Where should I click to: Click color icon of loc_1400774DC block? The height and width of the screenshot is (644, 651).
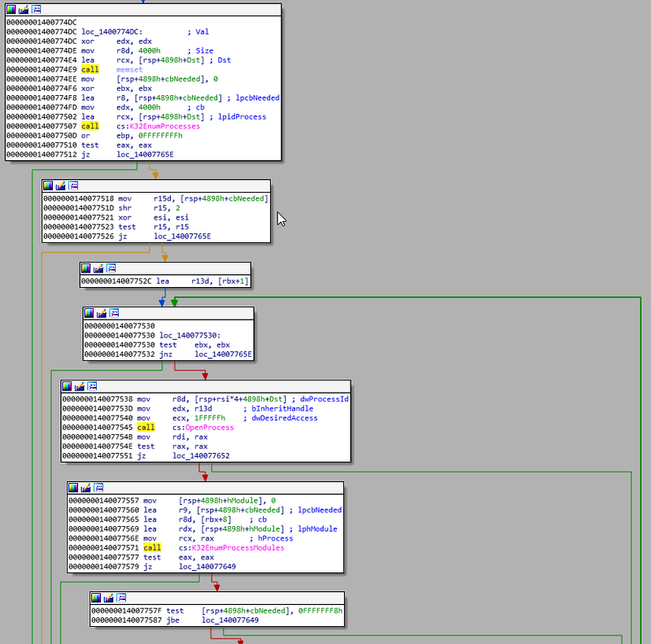click(11, 9)
